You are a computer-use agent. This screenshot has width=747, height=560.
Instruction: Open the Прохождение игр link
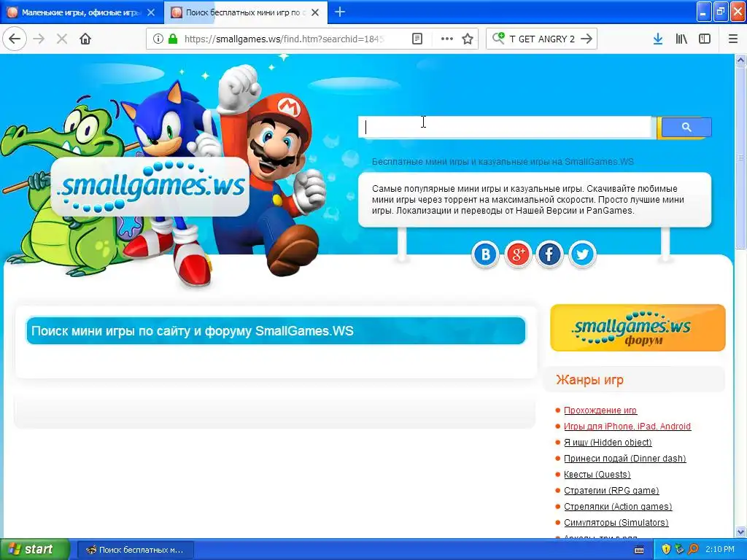coord(600,410)
